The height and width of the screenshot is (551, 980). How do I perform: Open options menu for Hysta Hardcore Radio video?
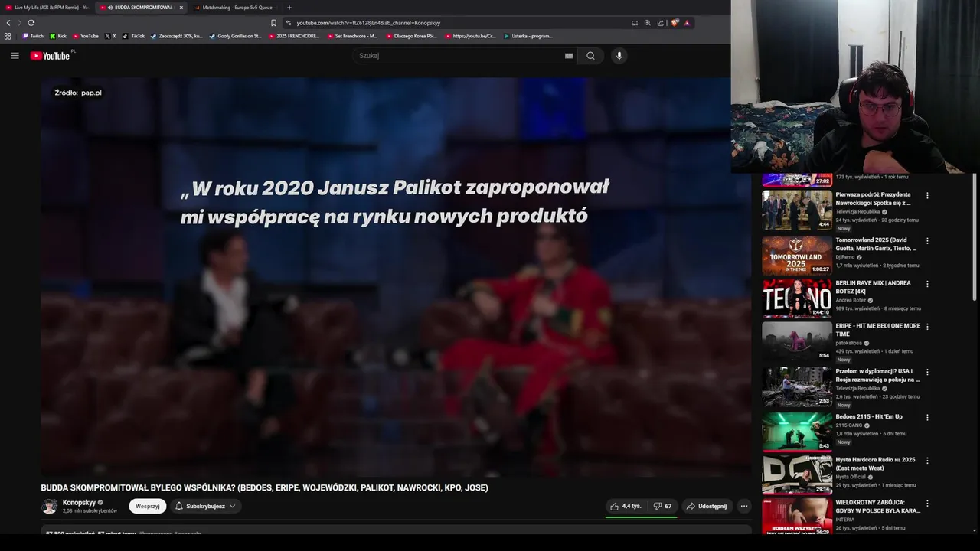tap(927, 461)
